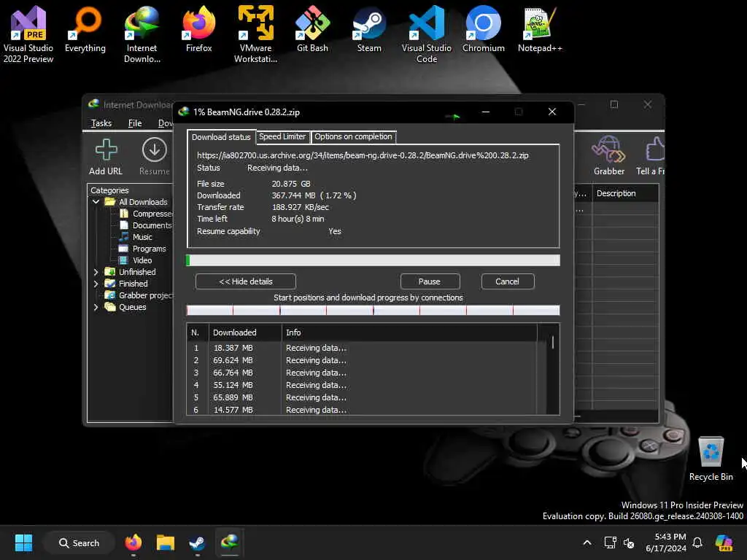Expand the Queues category
This screenshot has width=747, height=560.
pos(96,307)
